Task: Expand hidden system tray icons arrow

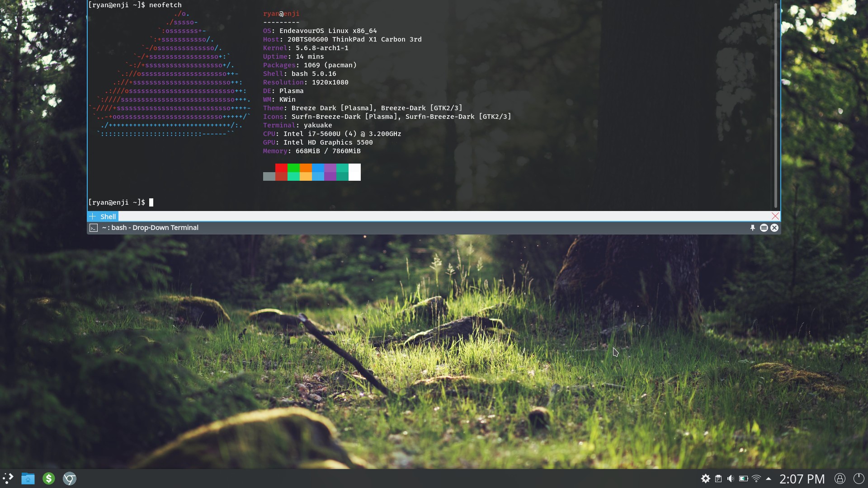Action: coord(769,478)
